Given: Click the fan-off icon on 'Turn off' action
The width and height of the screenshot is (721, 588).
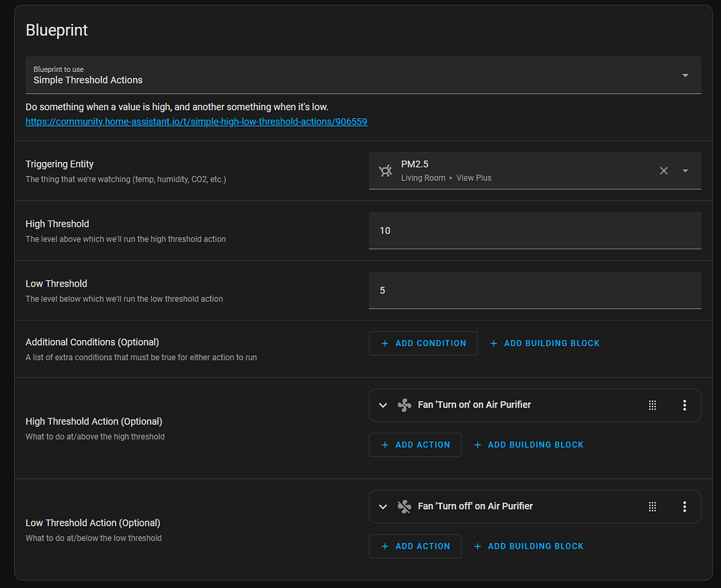Looking at the screenshot, I should [x=404, y=506].
